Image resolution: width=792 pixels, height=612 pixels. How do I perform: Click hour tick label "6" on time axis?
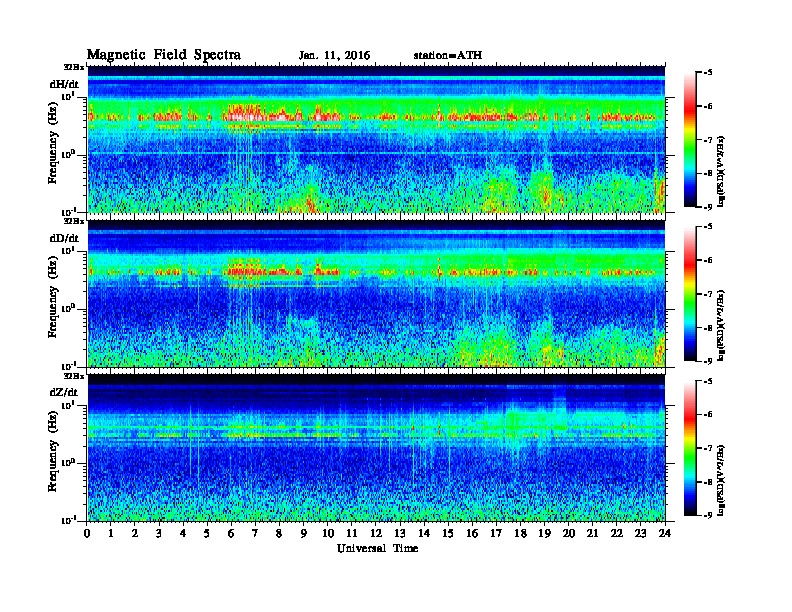(x=232, y=534)
